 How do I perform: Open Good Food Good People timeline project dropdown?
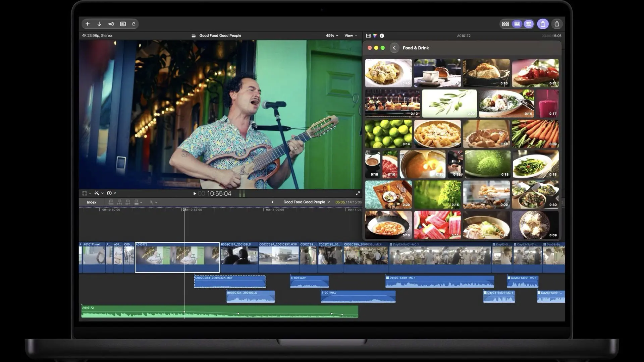point(307,202)
